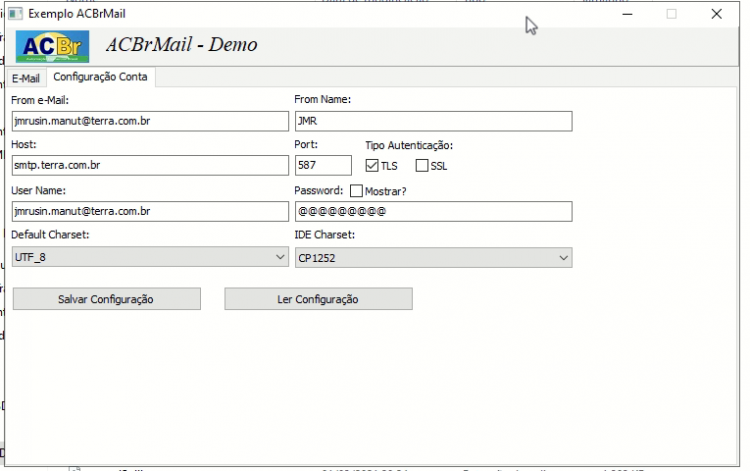The image size is (750, 471).
Task: Open the Default Charset dropdown
Action: [x=150, y=257]
